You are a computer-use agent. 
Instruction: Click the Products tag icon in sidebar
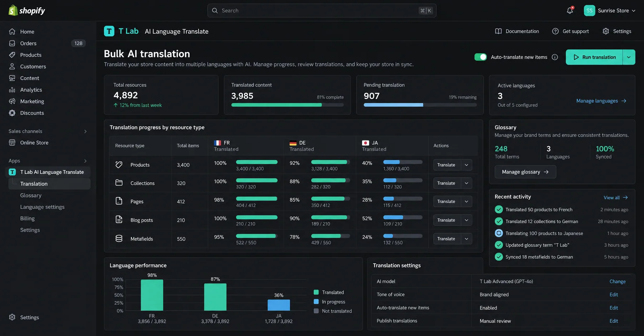click(12, 55)
